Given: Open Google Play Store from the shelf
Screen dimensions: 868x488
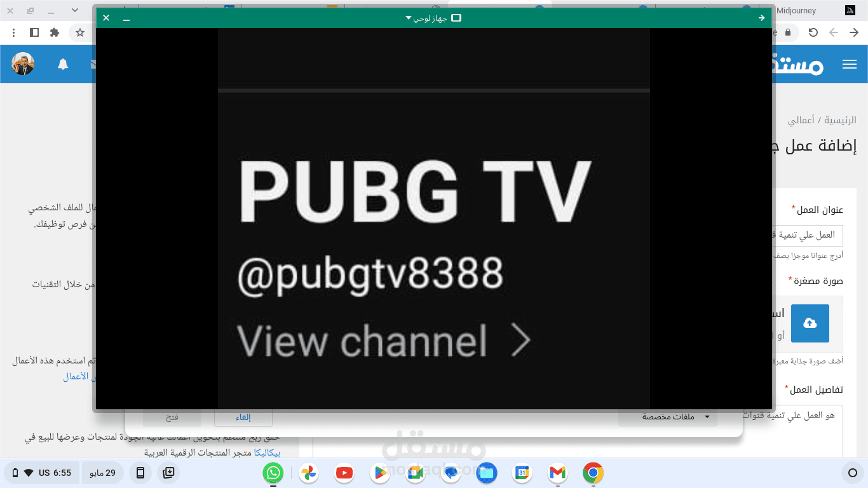Looking at the screenshot, I should coord(380,473).
